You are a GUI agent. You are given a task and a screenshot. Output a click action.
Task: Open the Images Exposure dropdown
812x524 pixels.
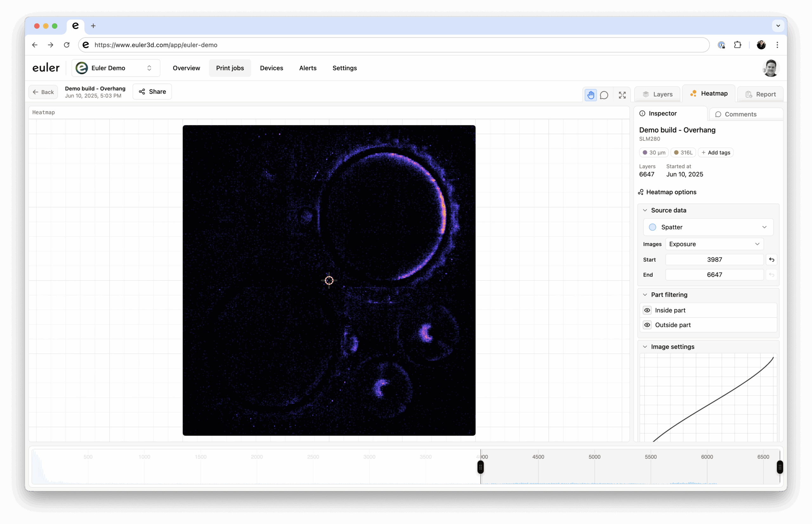pyautogui.click(x=714, y=244)
